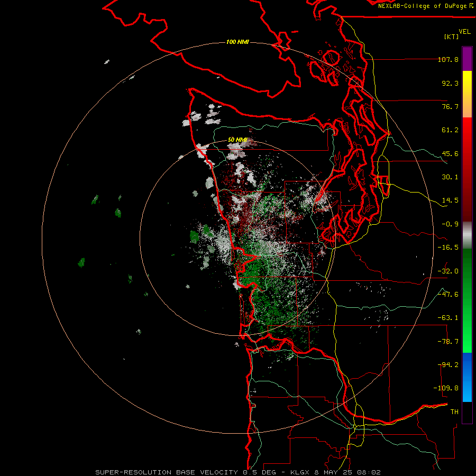Screen dimensions: 476x476
Task: Click the VEL legend title
Action: click(x=464, y=32)
